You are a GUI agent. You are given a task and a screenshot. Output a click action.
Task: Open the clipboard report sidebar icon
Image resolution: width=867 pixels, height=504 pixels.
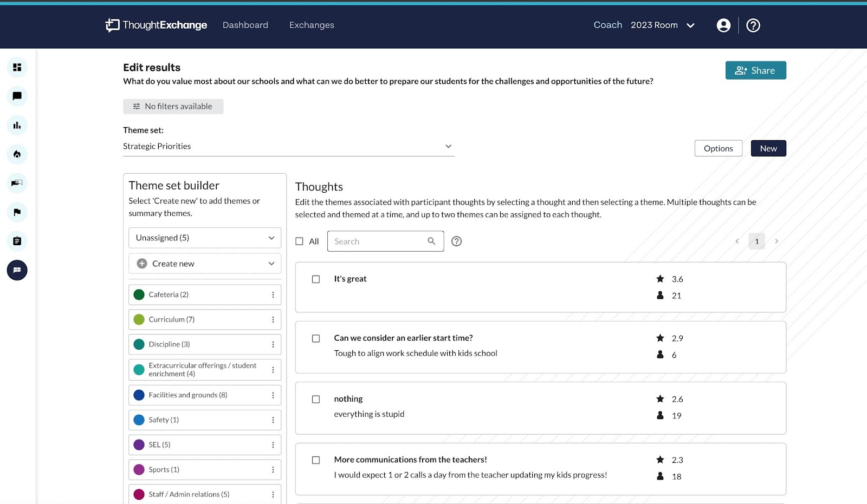[17, 241]
